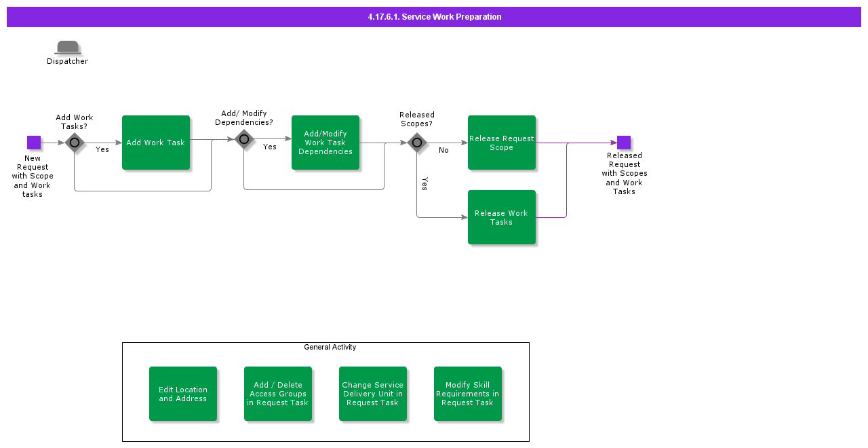
Task: Click the 'Released Scopes?' label
Action: (x=417, y=119)
